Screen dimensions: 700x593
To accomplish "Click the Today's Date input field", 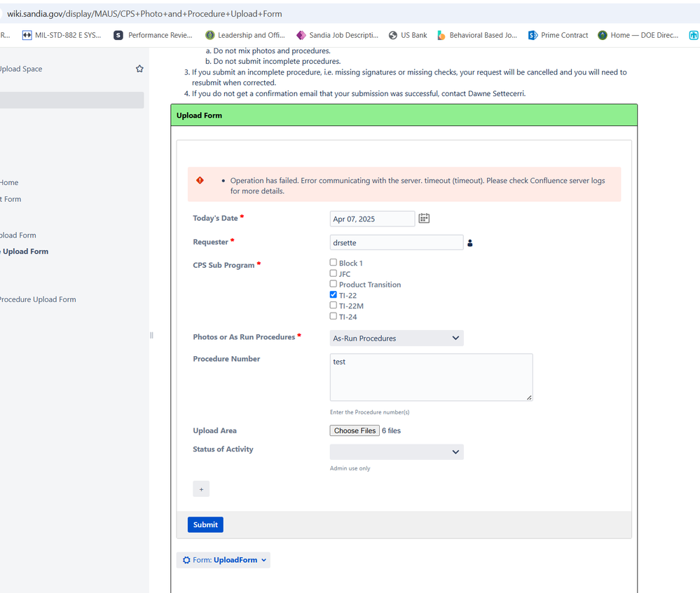I will pyautogui.click(x=372, y=219).
